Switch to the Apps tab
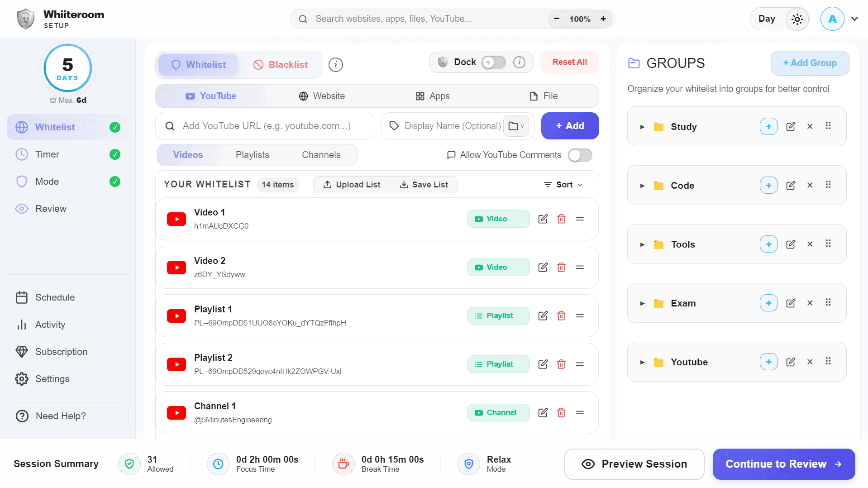This screenshot has height=488, width=868. [433, 96]
